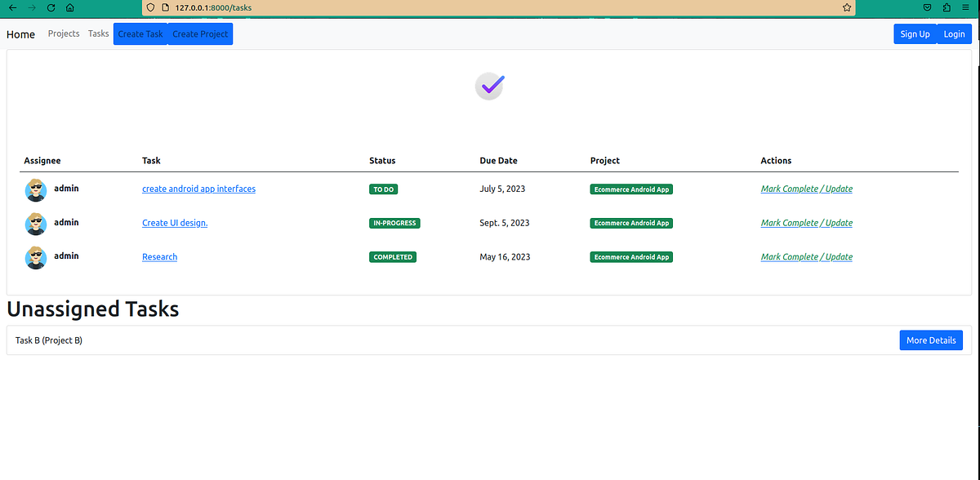Click More Details for Task B
Screen dimensions: 980x480
coord(931,340)
